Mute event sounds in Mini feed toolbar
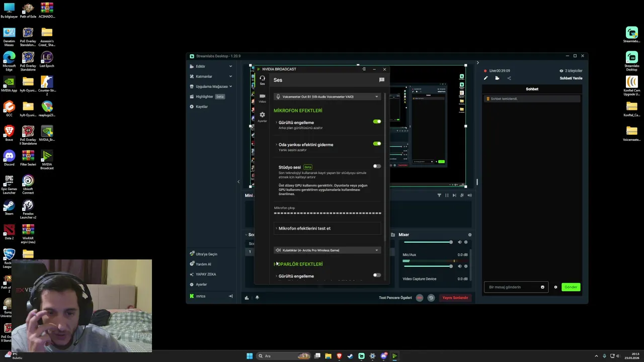Screen dimensions: 644x362 tap(469, 195)
